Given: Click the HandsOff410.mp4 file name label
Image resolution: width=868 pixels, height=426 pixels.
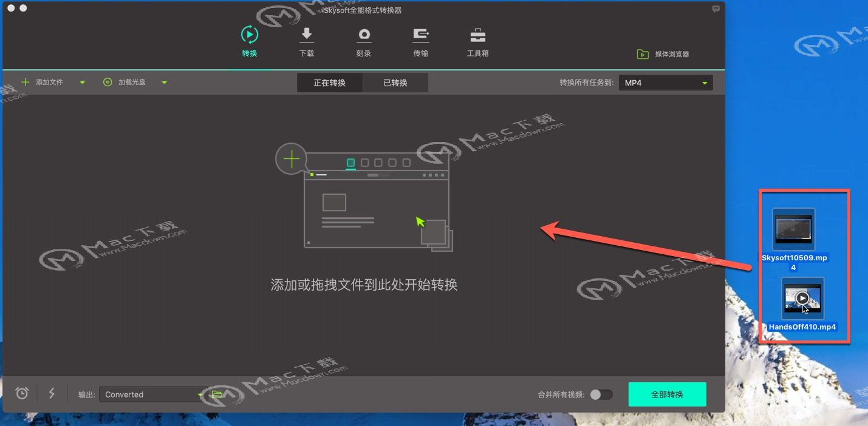Looking at the screenshot, I should tap(802, 327).
